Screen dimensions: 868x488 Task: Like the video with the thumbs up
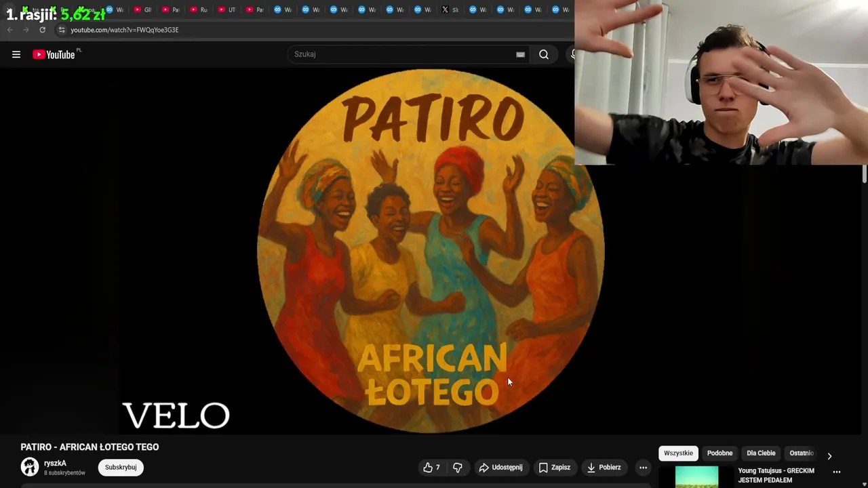coord(431,467)
